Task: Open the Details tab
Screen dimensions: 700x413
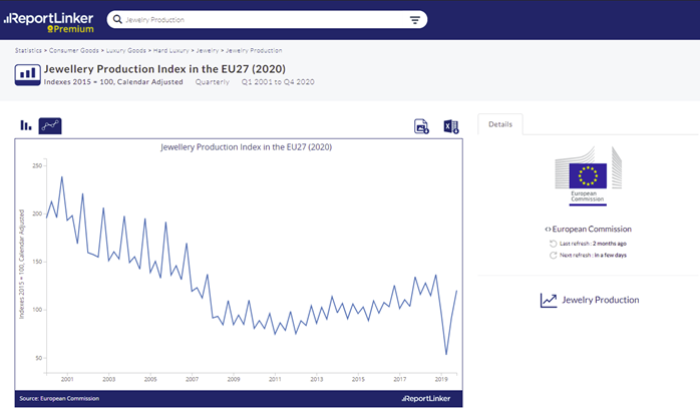Action: click(x=500, y=124)
